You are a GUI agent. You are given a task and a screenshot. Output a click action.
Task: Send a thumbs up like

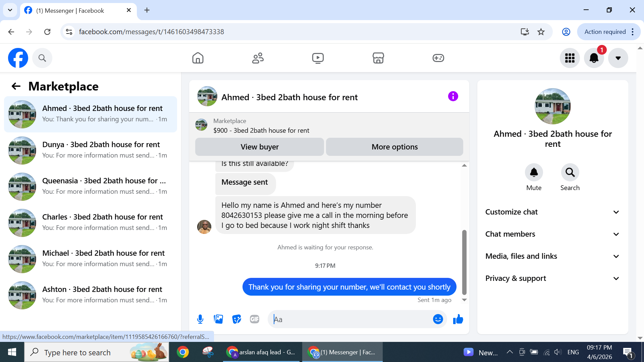(458, 319)
